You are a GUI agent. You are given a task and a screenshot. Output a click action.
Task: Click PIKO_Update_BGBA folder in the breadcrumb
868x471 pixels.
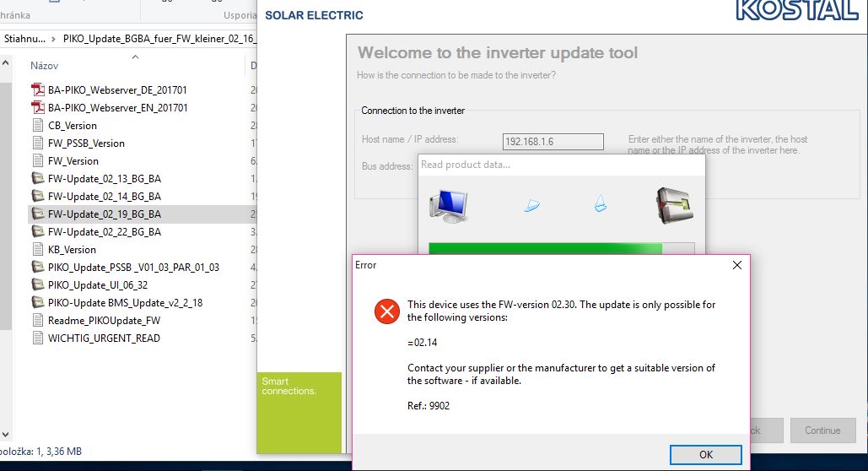159,39
